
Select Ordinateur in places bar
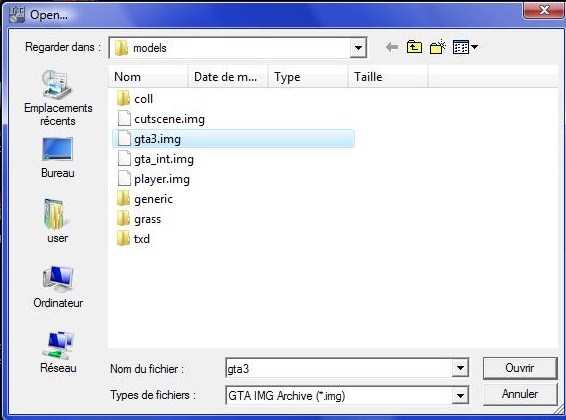click(58, 287)
